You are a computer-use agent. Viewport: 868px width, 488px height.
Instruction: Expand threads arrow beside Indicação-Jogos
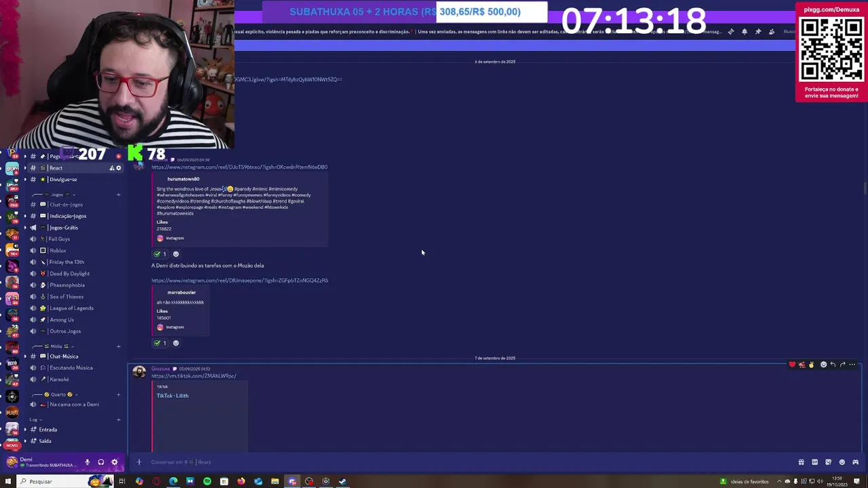[25, 216]
